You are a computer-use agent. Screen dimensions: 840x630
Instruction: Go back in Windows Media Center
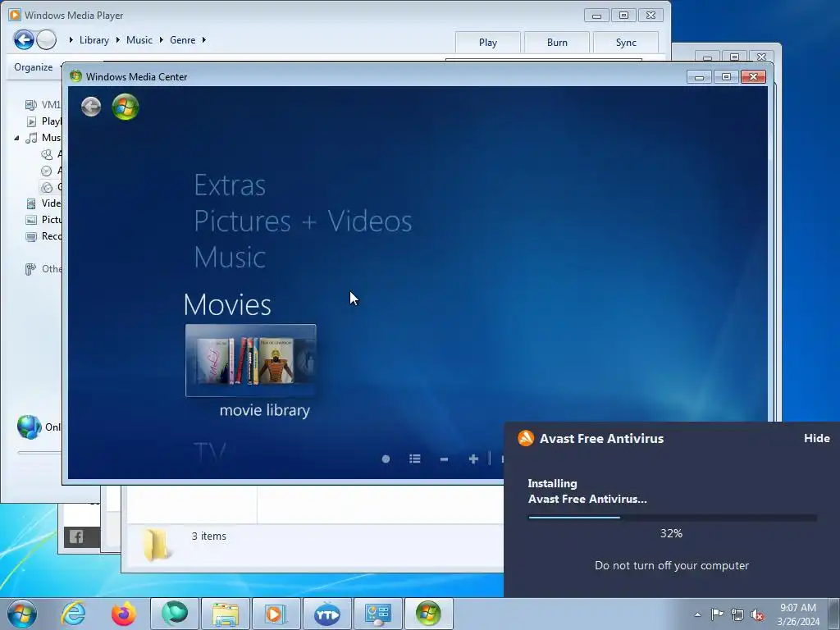[91, 107]
